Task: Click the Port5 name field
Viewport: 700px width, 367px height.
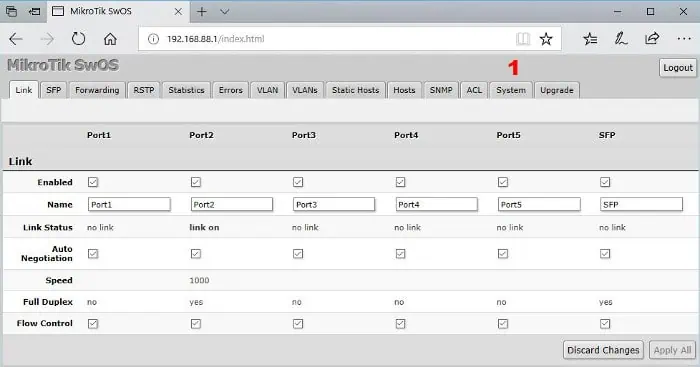Action: point(539,204)
